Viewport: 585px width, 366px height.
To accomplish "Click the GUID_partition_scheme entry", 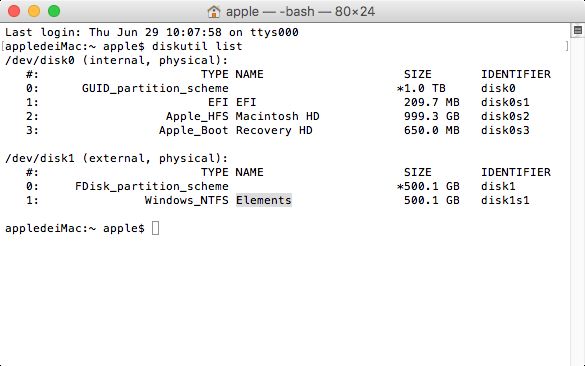I will (155, 88).
